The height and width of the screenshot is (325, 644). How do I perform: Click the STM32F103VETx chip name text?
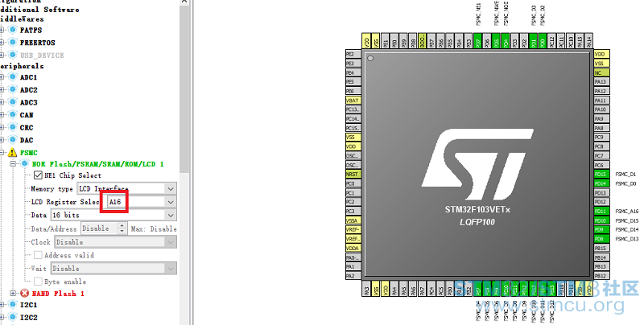pyautogui.click(x=477, y=209)
